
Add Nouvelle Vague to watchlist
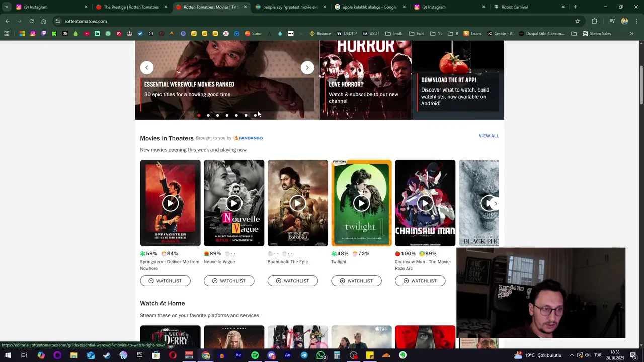click(229, 281)
